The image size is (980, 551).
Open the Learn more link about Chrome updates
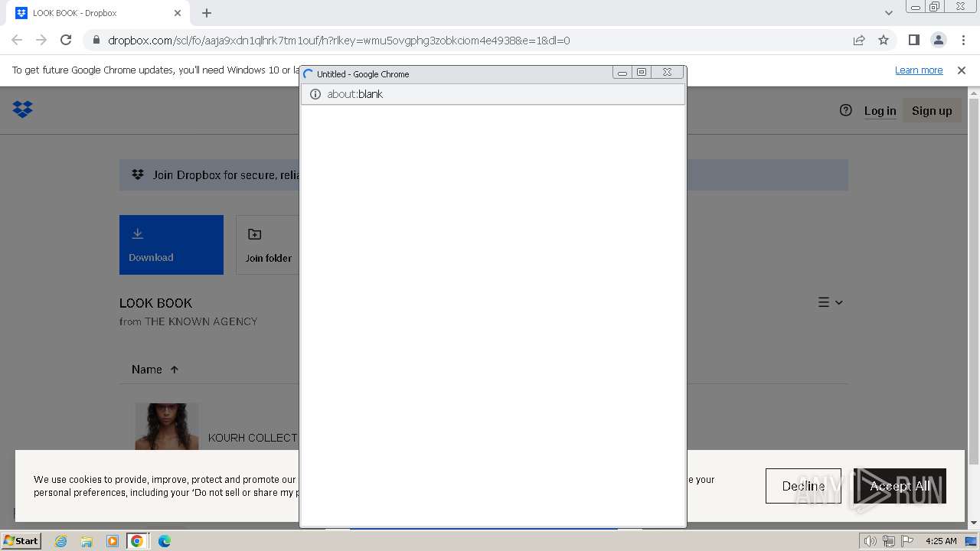919,70
